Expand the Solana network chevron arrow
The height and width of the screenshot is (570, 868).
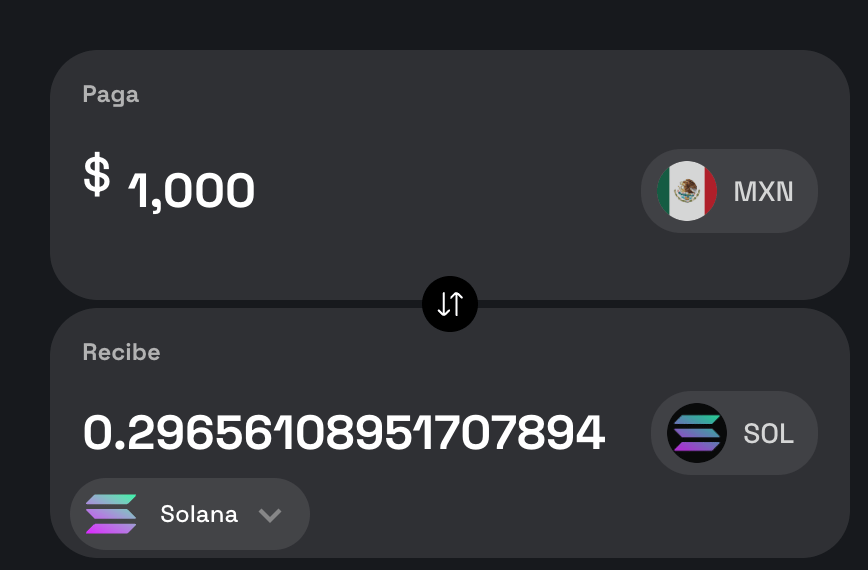click(269, 515)
